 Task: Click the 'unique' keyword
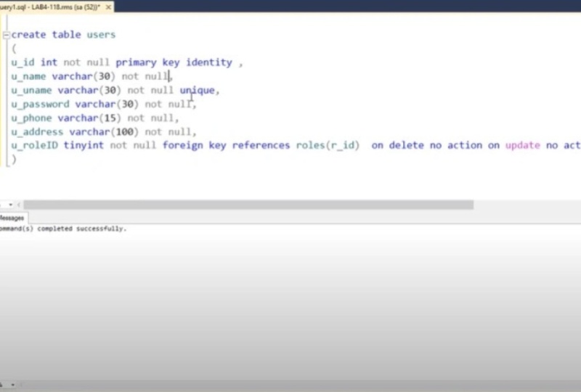click(x=197, y=90)
